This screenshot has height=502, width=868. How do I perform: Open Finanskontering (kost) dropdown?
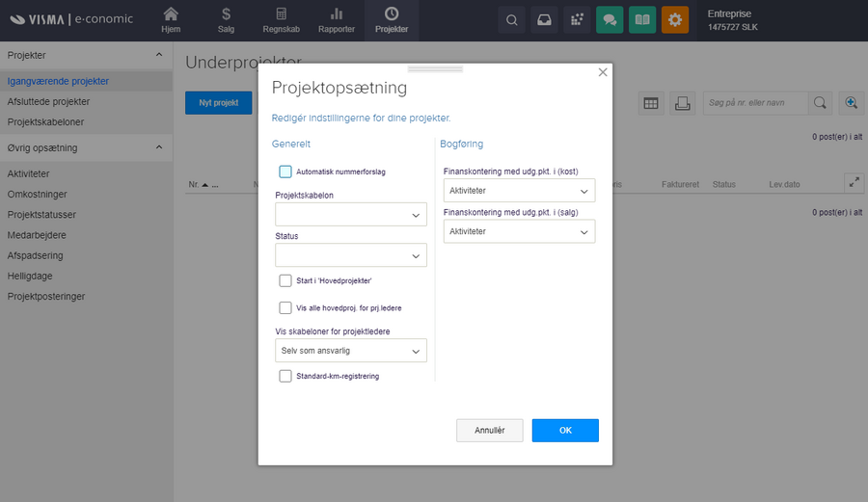click(x=519, y=191)
